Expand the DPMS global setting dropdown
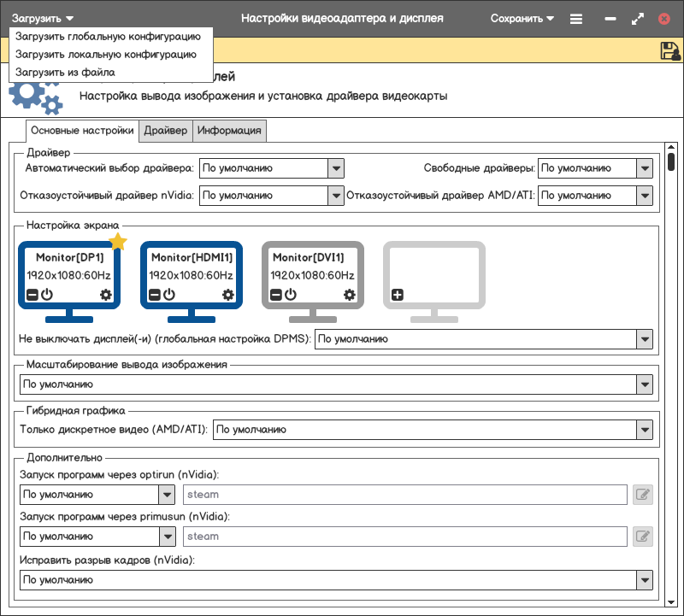The height and width of the screenshot is (616, 684). (645, 339)
